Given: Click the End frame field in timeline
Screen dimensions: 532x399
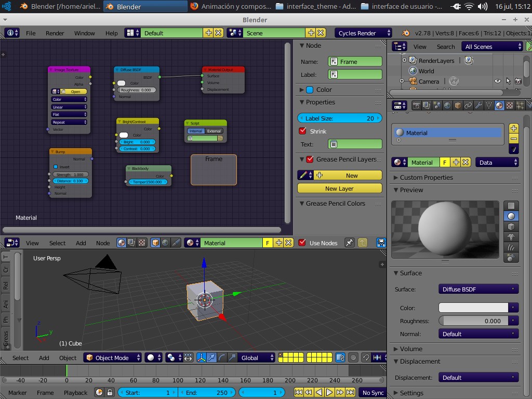Looking at the screenshot, I should 205,392.
